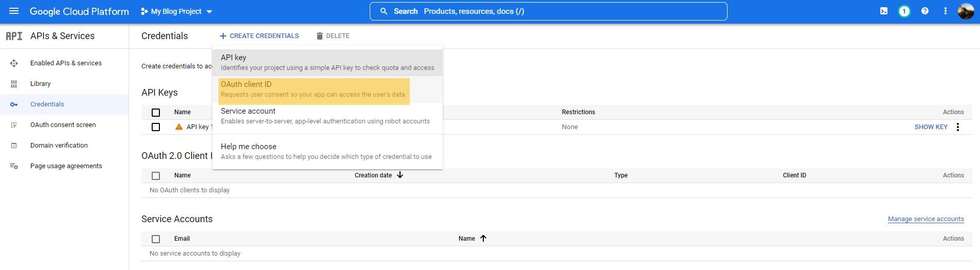Toggle the select-all checkbox in OAuth clients header

tap(156, 175)
